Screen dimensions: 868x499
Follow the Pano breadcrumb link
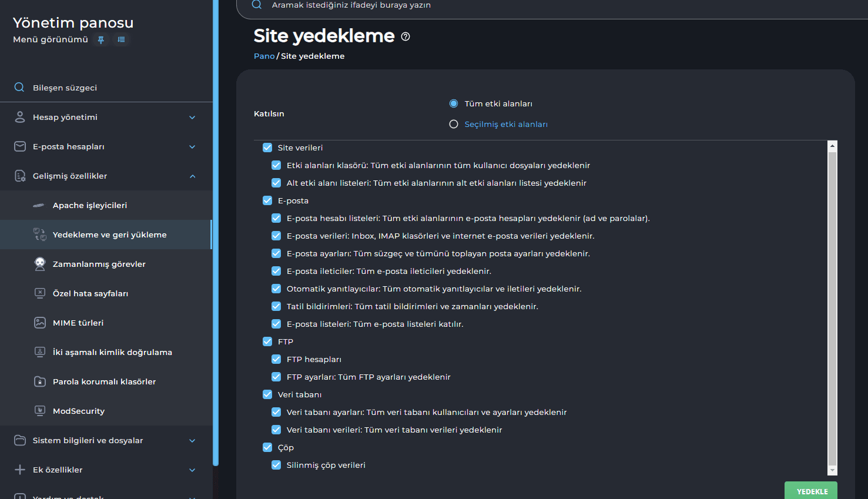pos(264,56)
